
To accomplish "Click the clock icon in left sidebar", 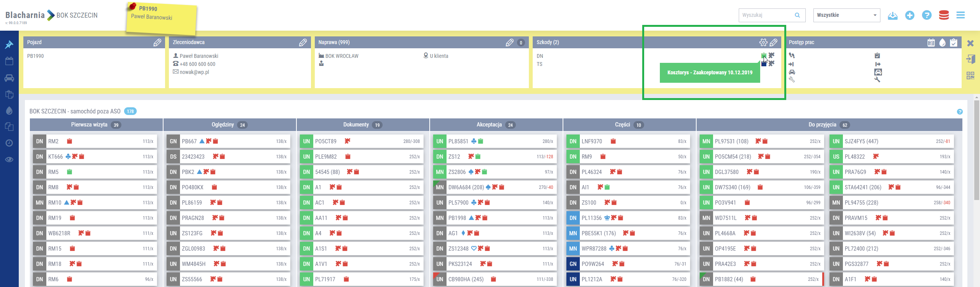I will pos(9,143).
